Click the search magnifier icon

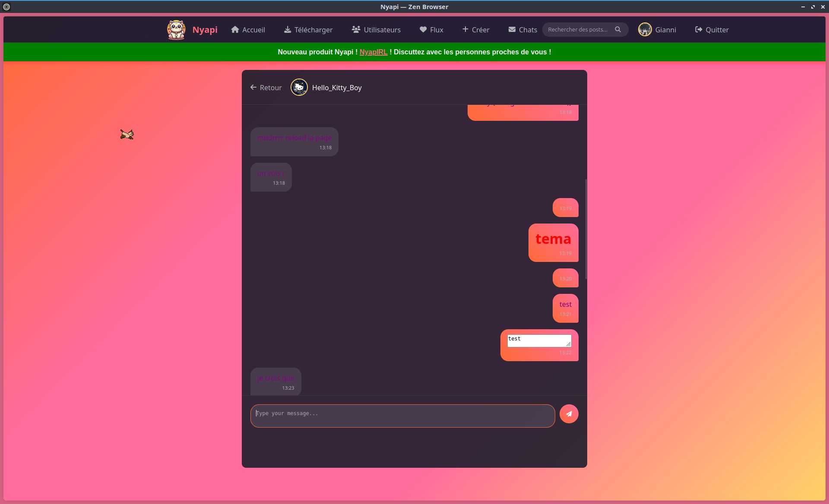(618, 29)
